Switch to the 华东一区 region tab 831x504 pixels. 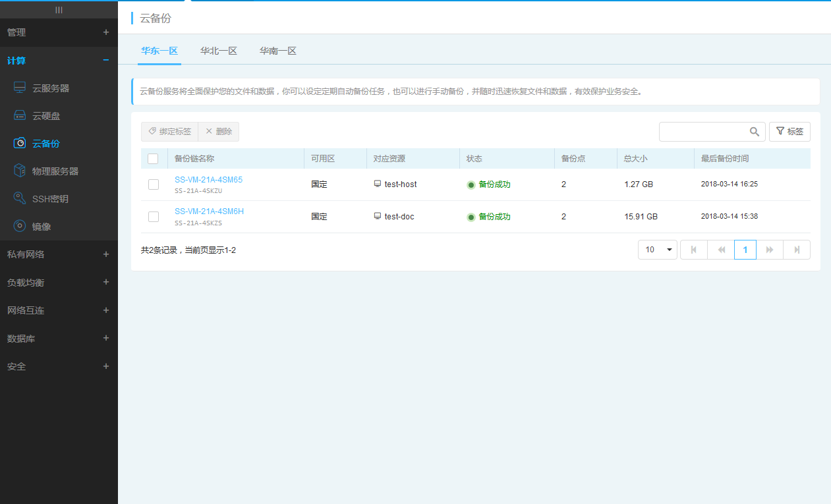tap(159, 51)
